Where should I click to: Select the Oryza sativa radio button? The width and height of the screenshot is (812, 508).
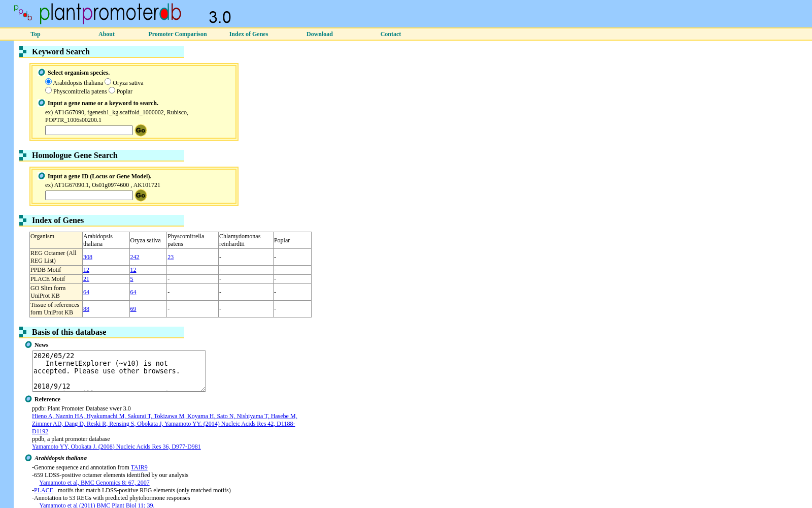tap(108, 82)
